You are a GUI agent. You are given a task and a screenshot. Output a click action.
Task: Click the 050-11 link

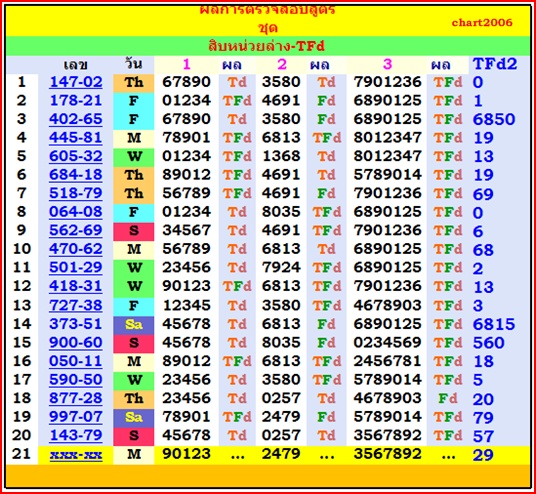click(x=76, y=361)
